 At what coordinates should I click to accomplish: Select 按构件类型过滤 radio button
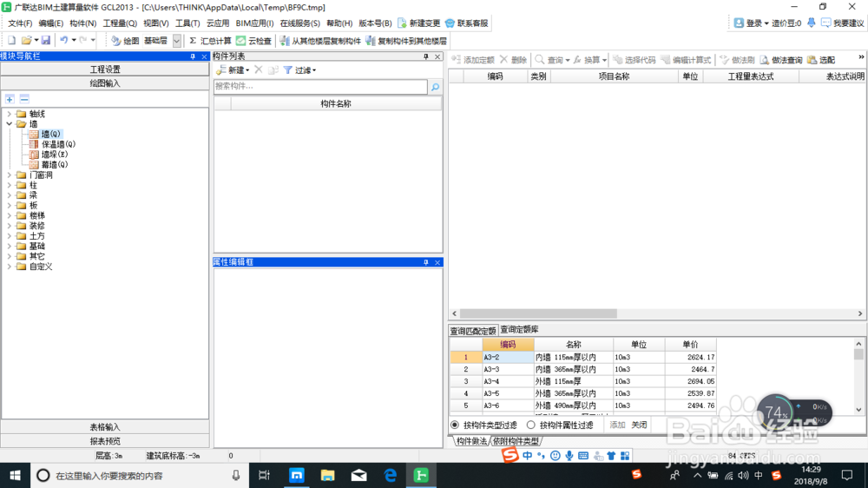click(x=455, y=425)
